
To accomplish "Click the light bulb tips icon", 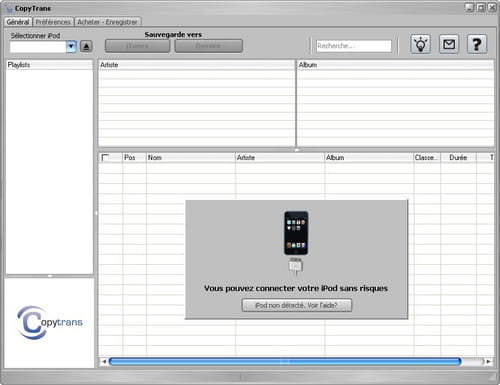I will pos(420,44).
